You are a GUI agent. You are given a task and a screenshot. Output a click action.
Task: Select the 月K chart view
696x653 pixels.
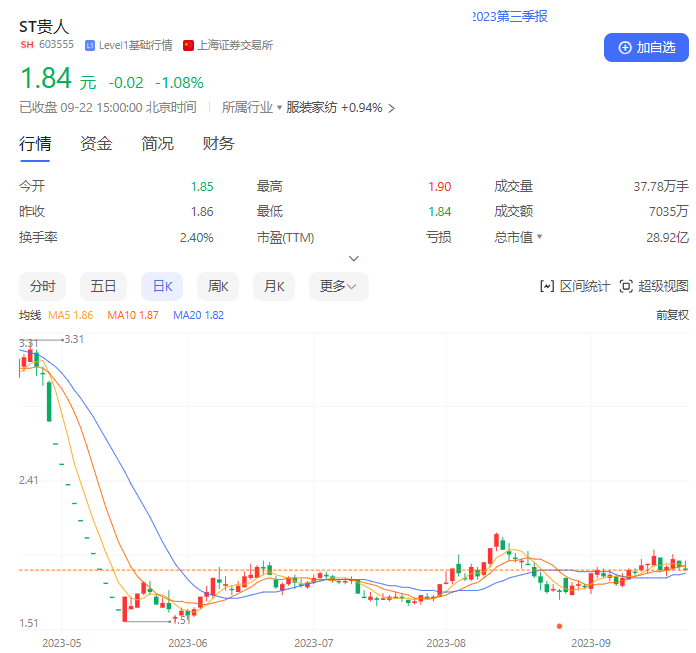[274, 286]
